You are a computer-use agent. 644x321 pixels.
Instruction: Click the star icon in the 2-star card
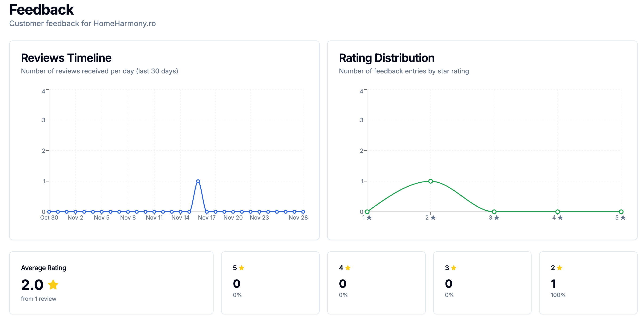[560, 268]
